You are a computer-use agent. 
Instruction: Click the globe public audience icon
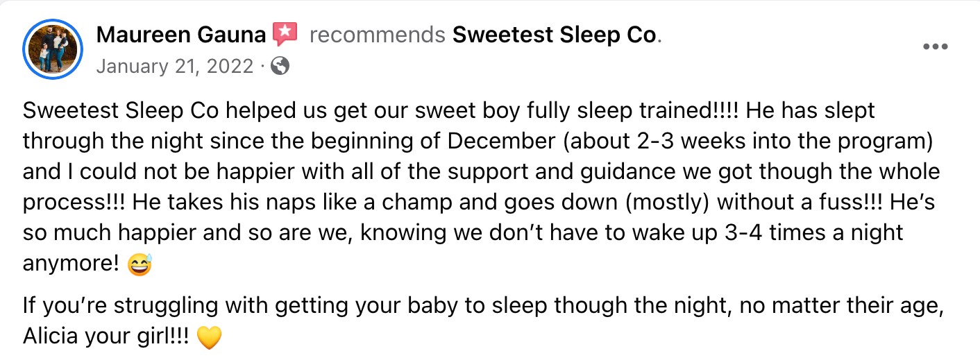[280, 67]
